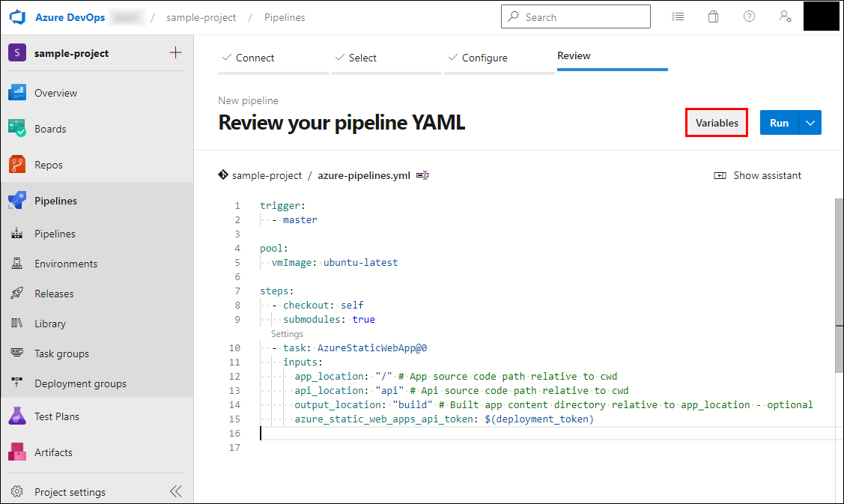Open the Boards hub icon
The width and height of the screenshot is (844, 504).
17,129
